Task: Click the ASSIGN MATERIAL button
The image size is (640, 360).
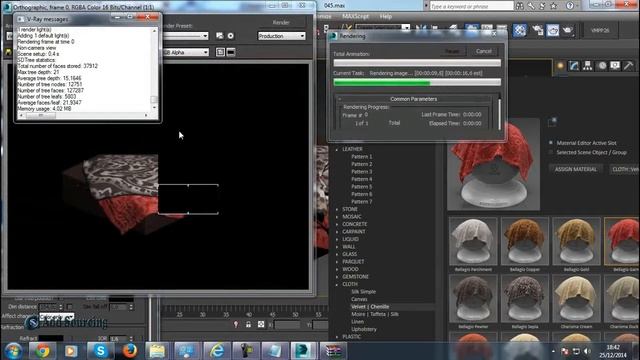Action: pyautogui.click(x=576, y=169)
